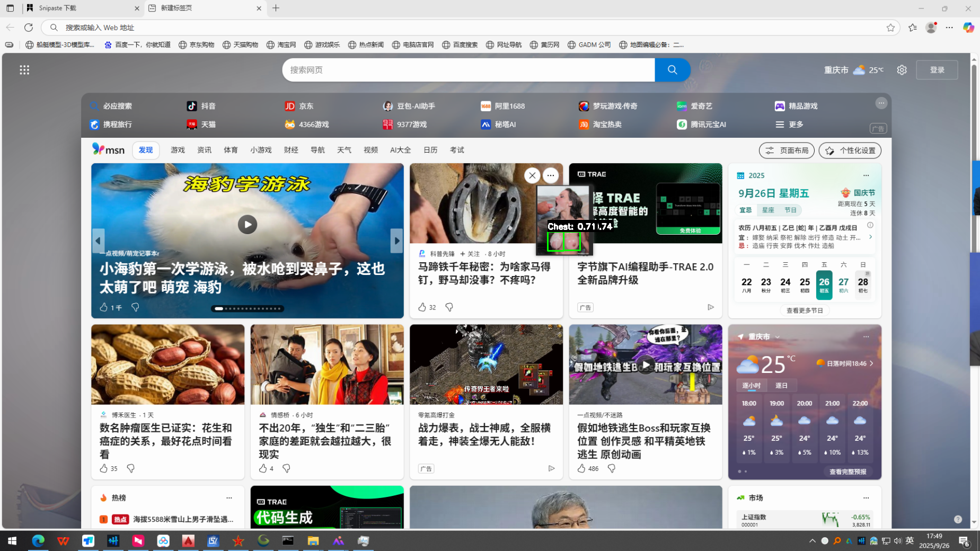Open the 抖音 quick link

[201, 106]
